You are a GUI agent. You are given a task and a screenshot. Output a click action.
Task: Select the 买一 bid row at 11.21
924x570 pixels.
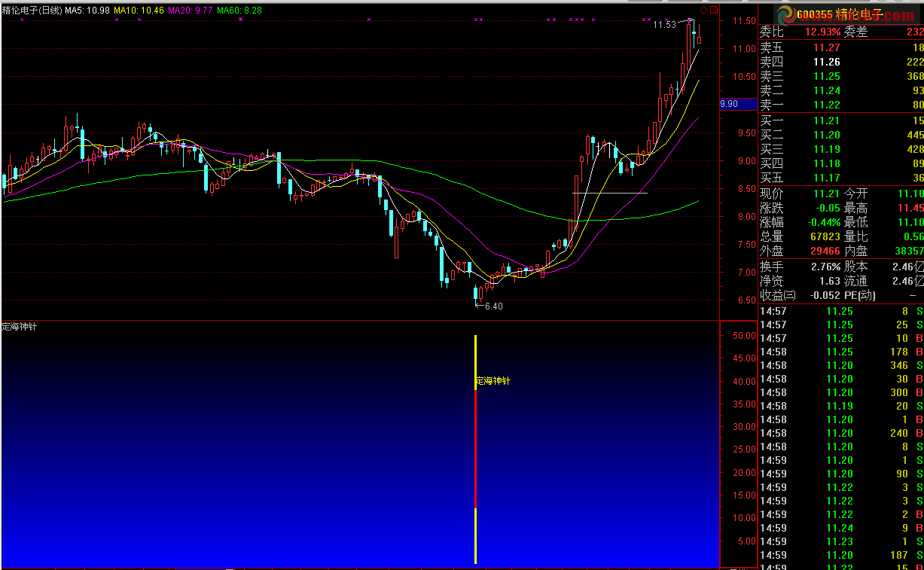tap(841, 120)
